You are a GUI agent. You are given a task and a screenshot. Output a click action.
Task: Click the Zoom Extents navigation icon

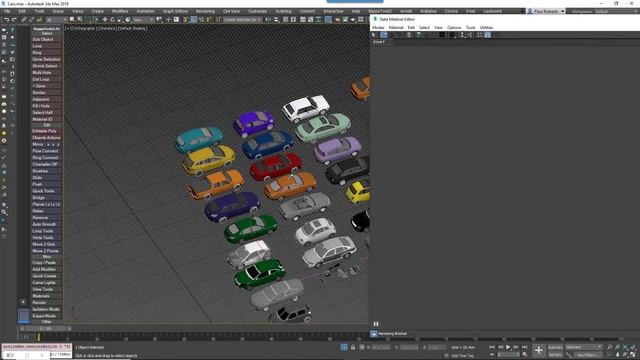coord(625,347)
